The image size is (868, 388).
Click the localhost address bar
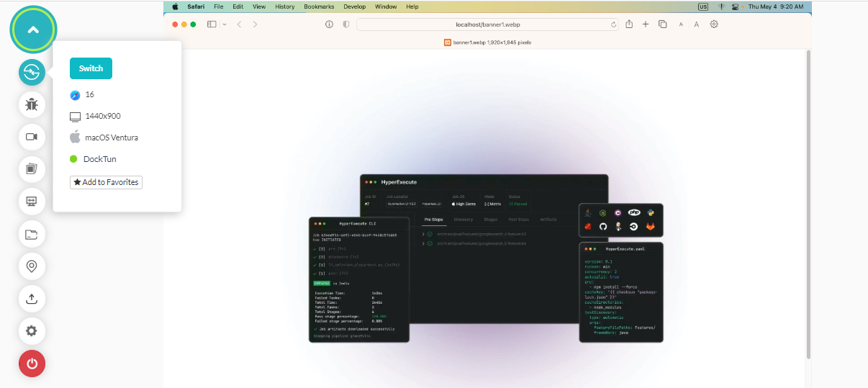[487, 24]
